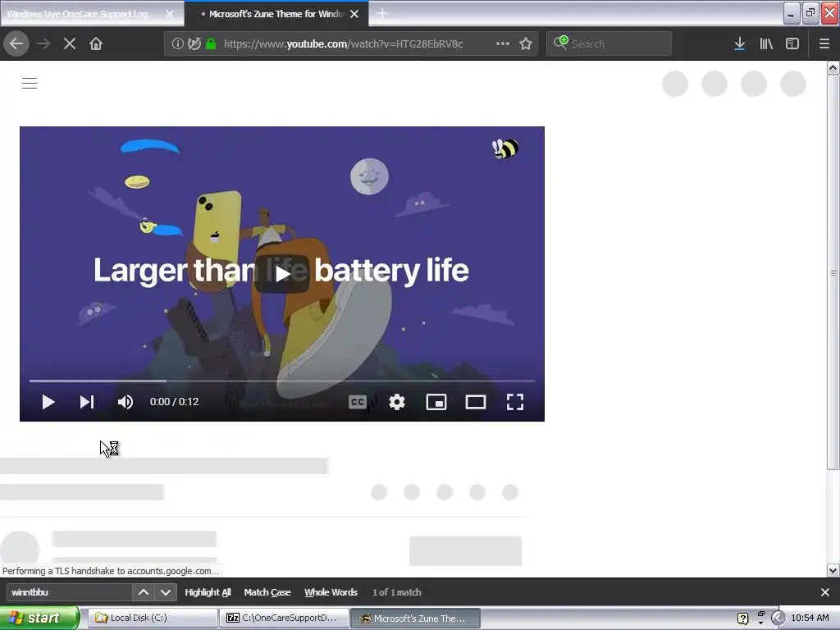Toggle the sidebar view icon

792,43
